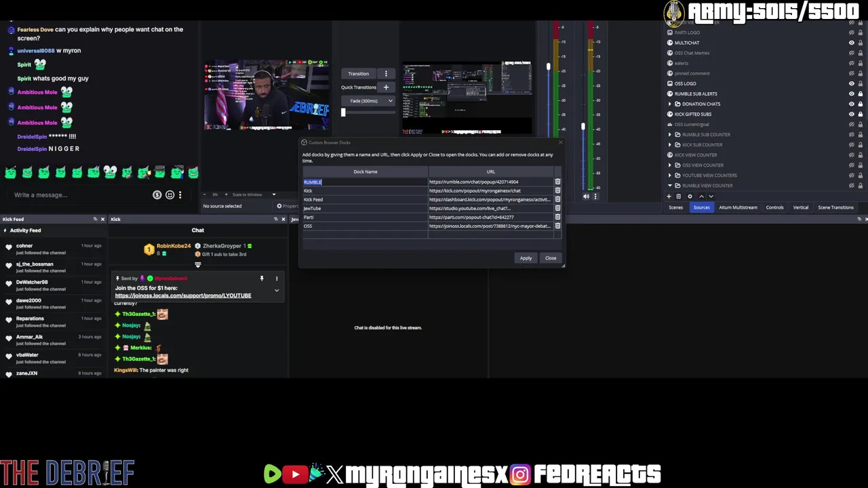The image size is (868, 488).
Task: Add a quick transition with plus icon
Action: coord(386,87)
